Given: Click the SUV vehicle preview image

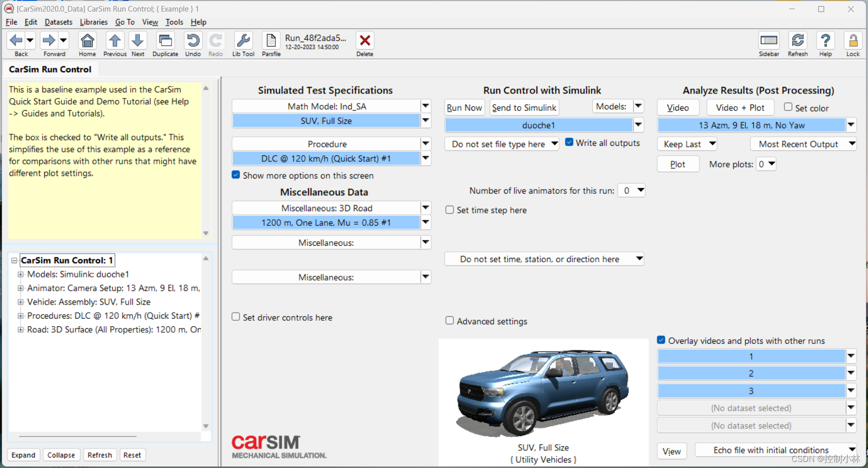Looking at the screenshot, I should click(543, 392).
